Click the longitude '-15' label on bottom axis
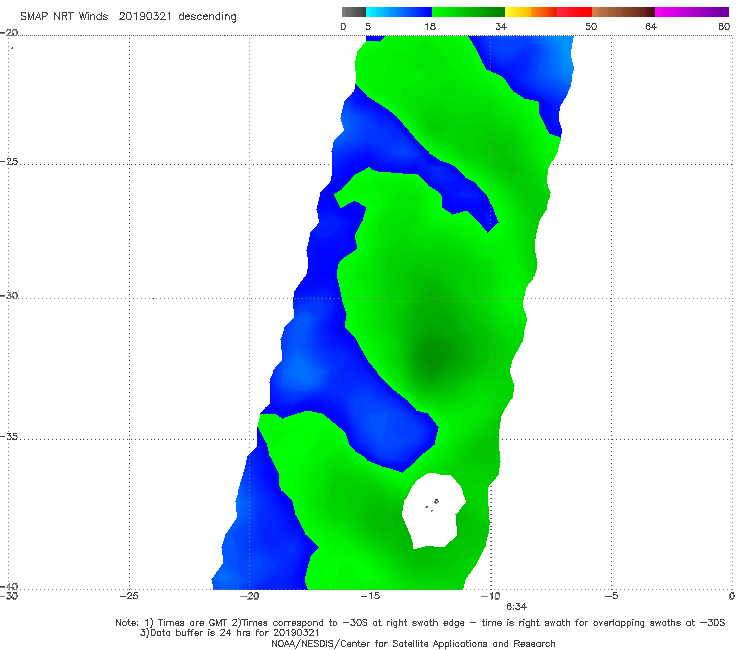740x650 pixels. [370, 596]
